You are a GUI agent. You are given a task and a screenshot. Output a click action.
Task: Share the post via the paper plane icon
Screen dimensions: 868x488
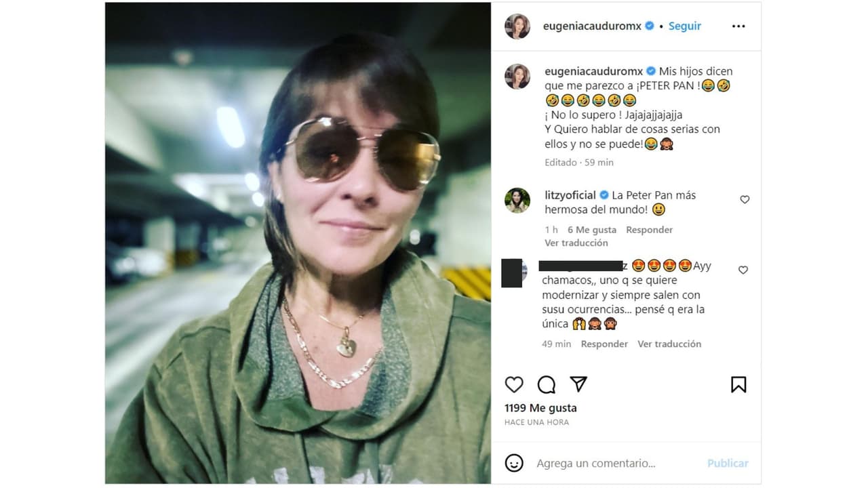[577, 384]
